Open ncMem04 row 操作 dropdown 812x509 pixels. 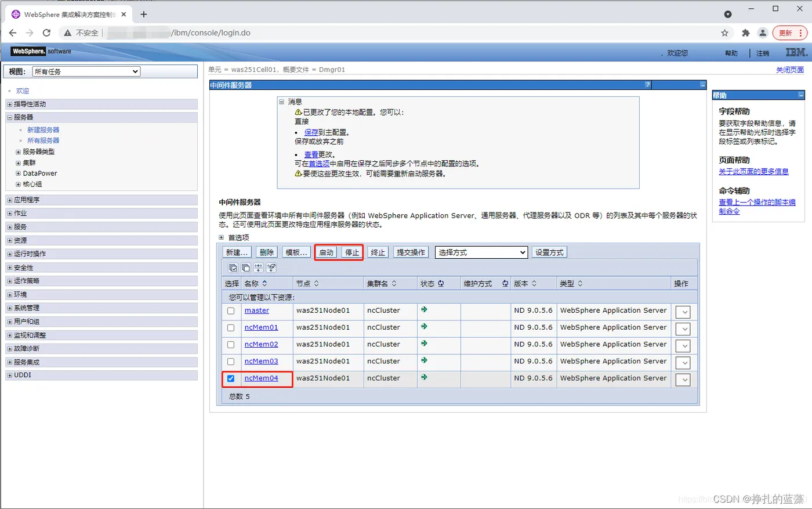click(683, 380)
